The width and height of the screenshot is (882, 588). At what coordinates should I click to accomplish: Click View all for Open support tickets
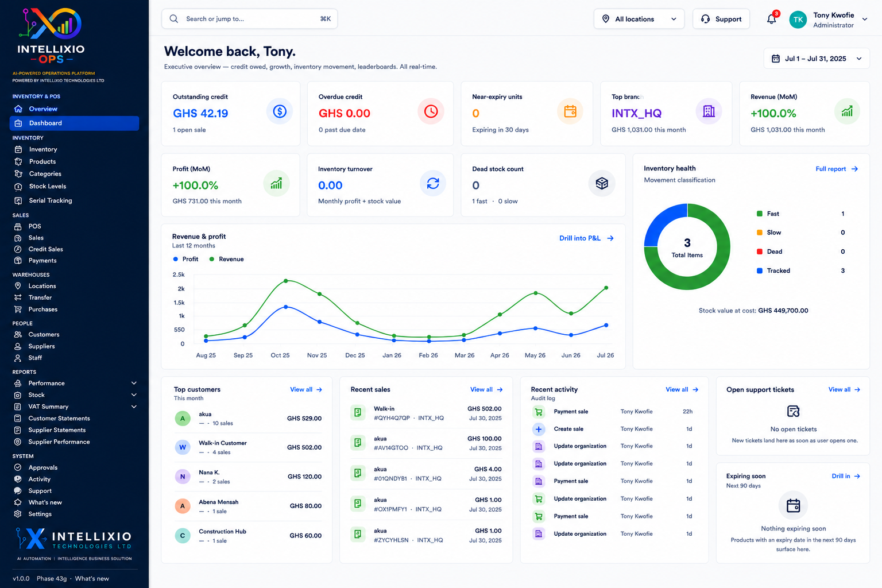pyautogui.click(x=844, y=389)
